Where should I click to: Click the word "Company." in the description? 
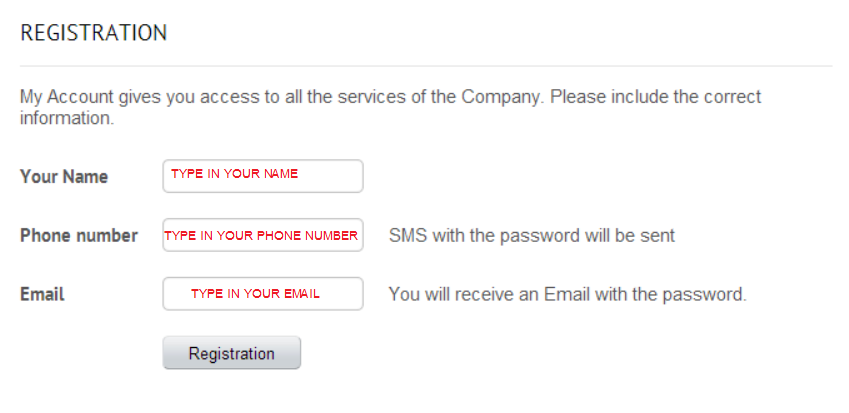[502, 97]
